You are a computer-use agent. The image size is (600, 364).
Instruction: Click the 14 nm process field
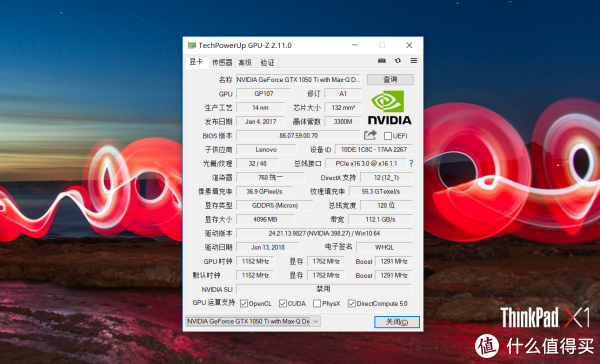(x=260, y=108)
